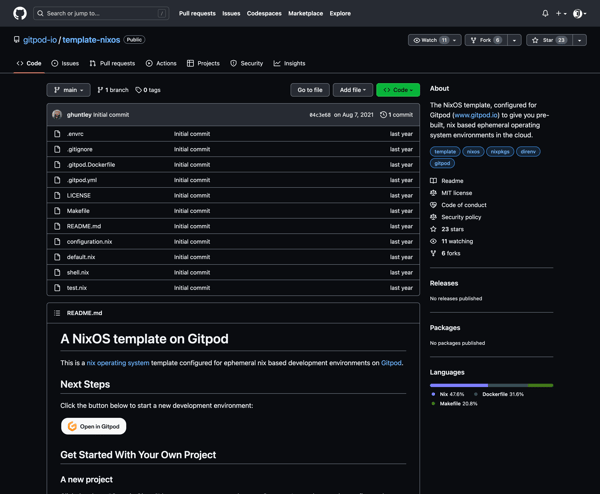The width and height of the screenshot is (600, 494).
Task: Click the Open in Gitpod button
Action: coord(94,426)
